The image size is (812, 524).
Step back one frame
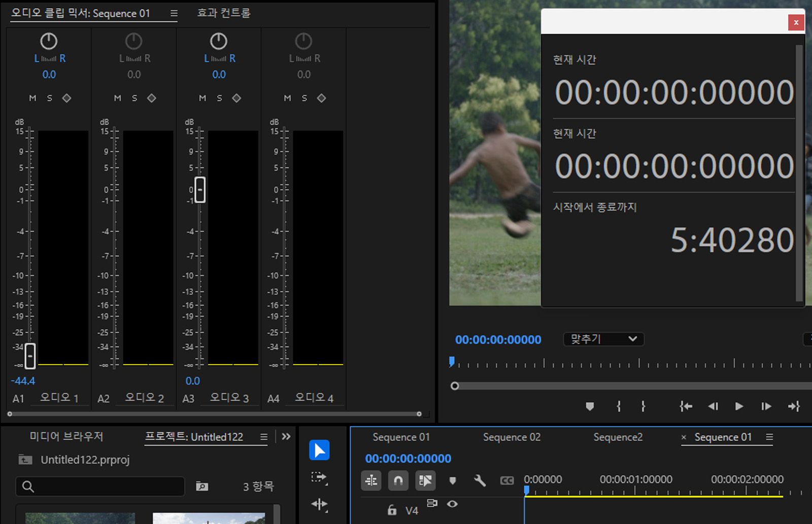(x=713, y=406)
